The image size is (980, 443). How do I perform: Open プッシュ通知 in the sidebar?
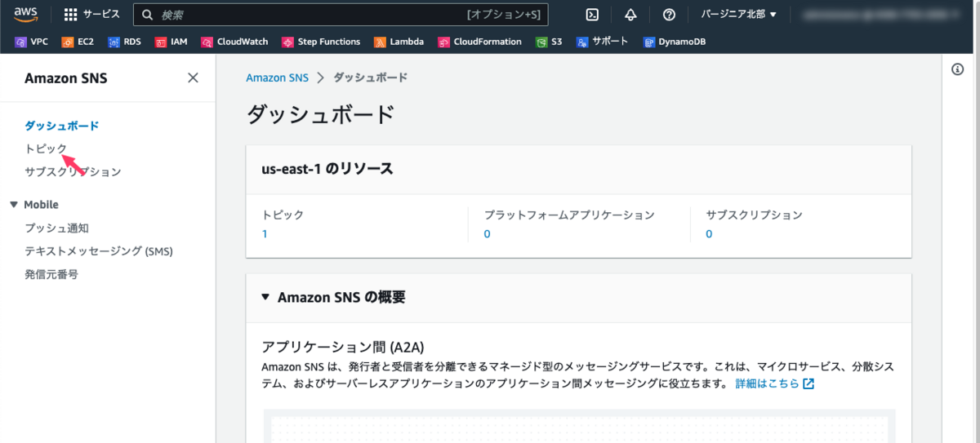[x=56, y=228]
